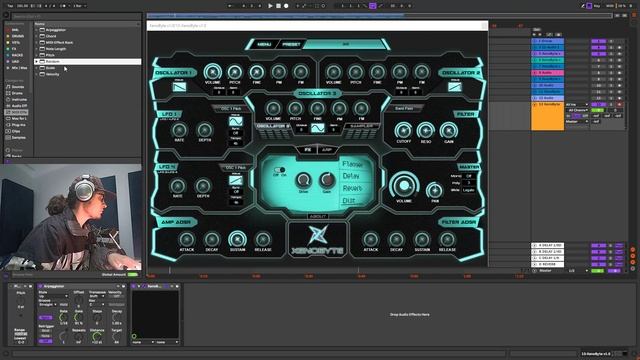Image resolution: width=640 pixels, height=360 pixels.
Task: Click LFO 1 Rate knob
Action: click(179, 130)
